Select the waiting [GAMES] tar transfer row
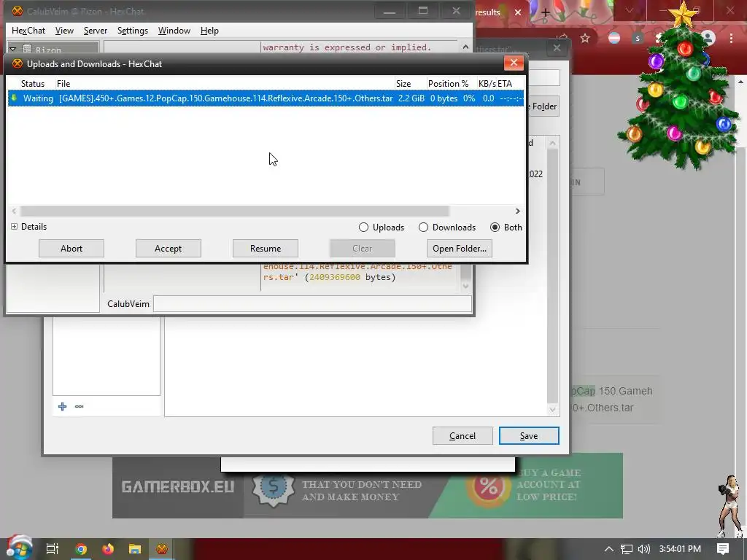Image resolution: width=747 pixels, height=560 pixels. (x=266, y=98)
